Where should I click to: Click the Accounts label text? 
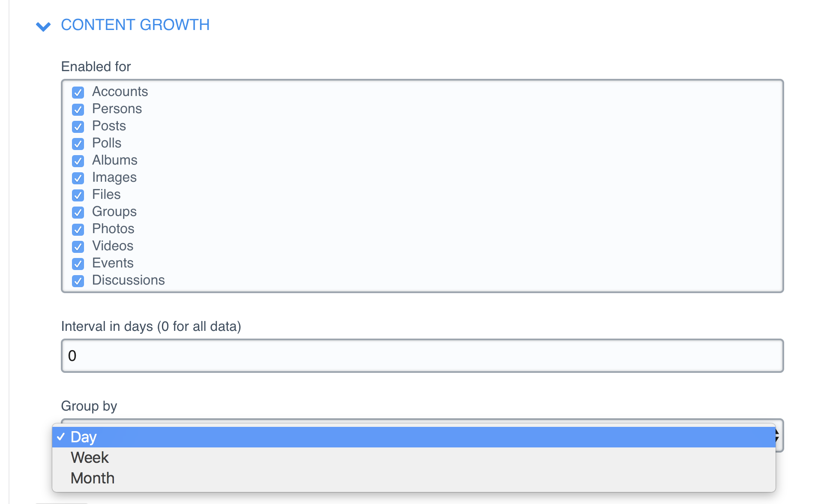click(120, 92)
